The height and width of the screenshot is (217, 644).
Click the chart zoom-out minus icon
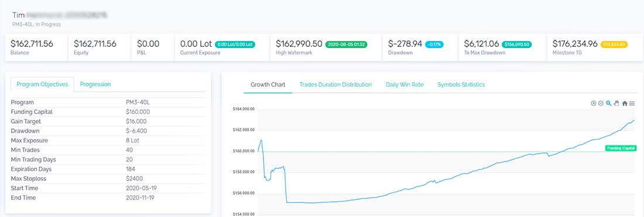pyautogui.click(x=601, y=103)
